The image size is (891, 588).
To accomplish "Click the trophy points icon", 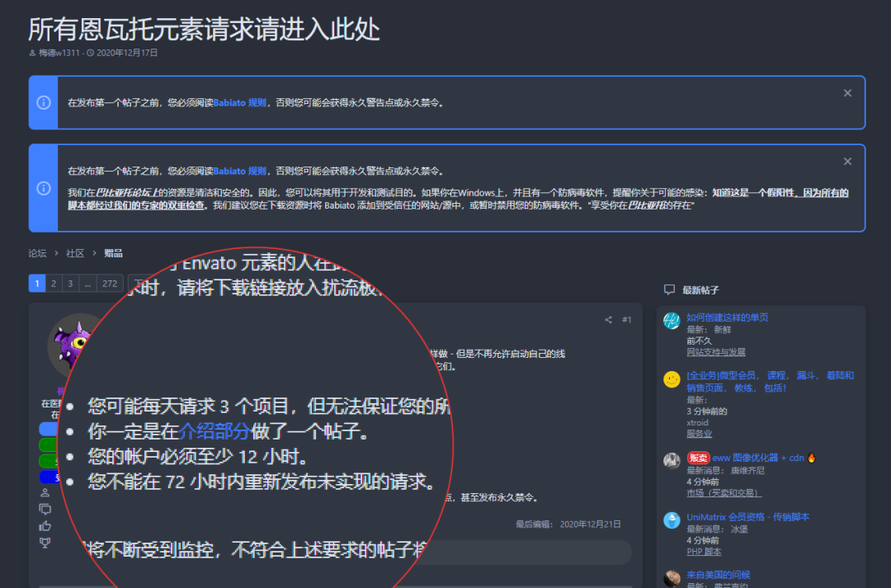I will tap(45, 543).
